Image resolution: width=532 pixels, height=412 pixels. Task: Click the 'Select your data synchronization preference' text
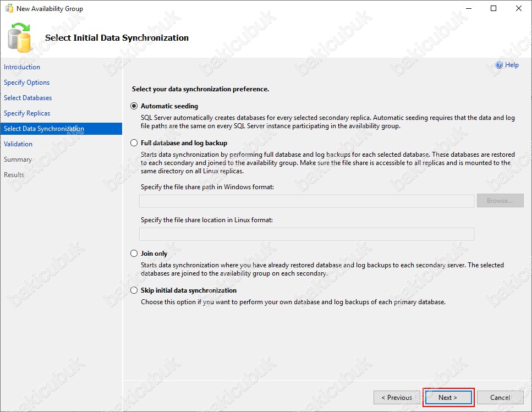[x=200, y=89]
